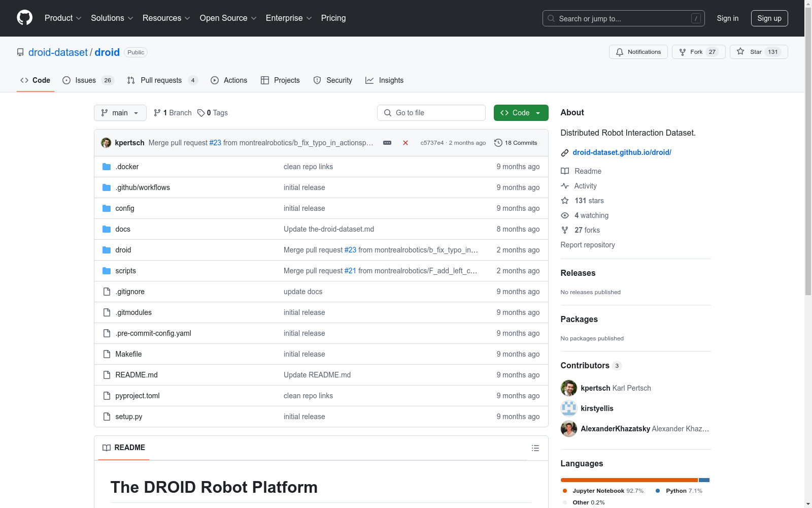Click the watching eye icon
This screenshot has height=508, width=812.
click(565, 215)
